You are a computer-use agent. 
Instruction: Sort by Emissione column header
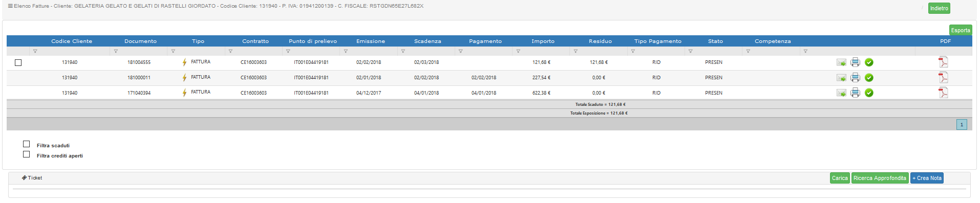[x=371, y=41]
